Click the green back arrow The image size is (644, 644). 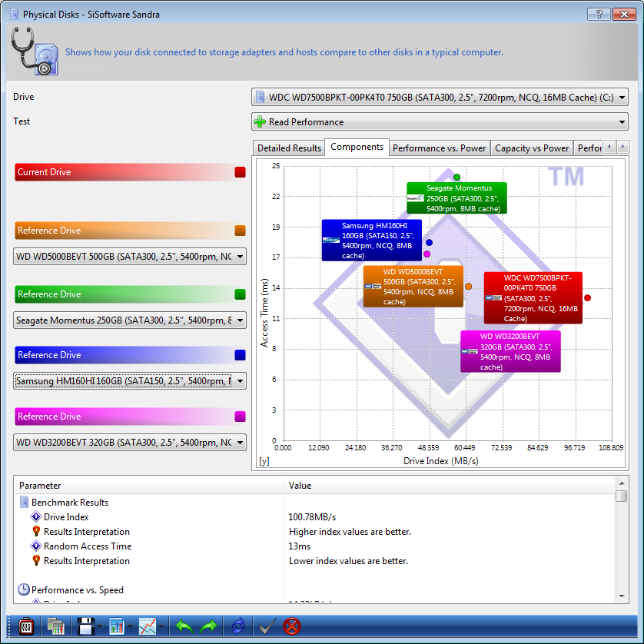[184, 627]
